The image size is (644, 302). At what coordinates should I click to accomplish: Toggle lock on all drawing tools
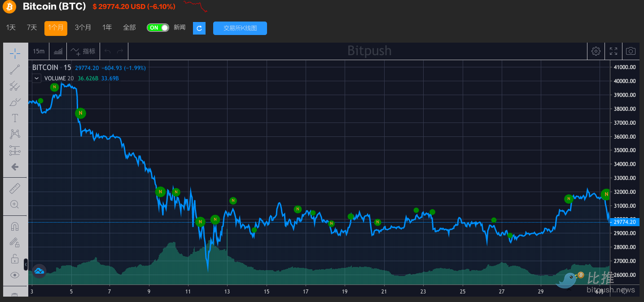click(x=15, y=259)
